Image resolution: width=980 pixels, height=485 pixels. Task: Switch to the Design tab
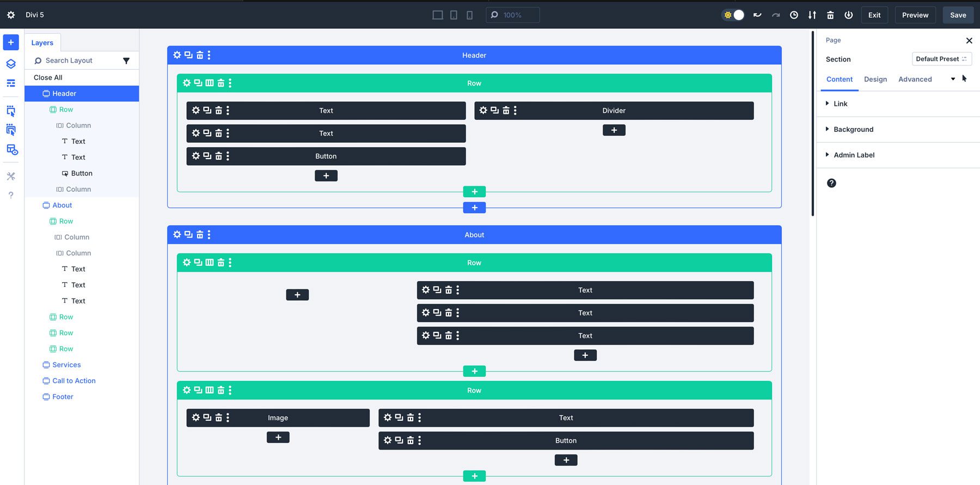875,80
